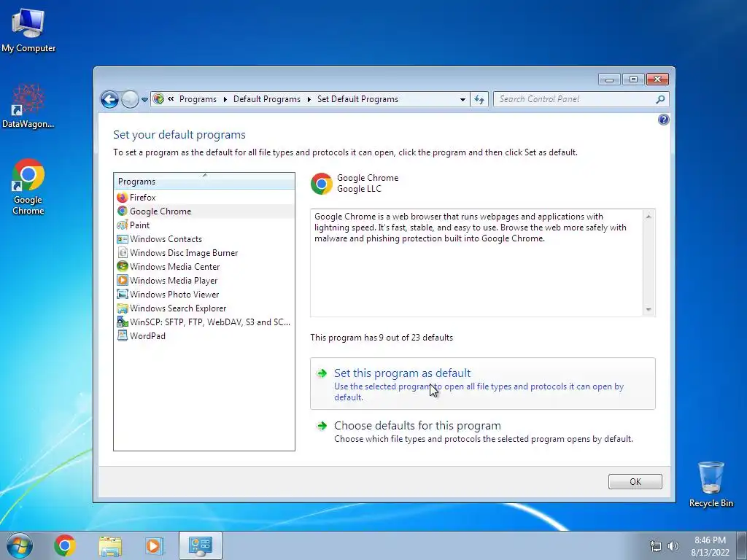747x560 pixels.
Task: Open Recycle Bin on desktop
Action: 711,484
